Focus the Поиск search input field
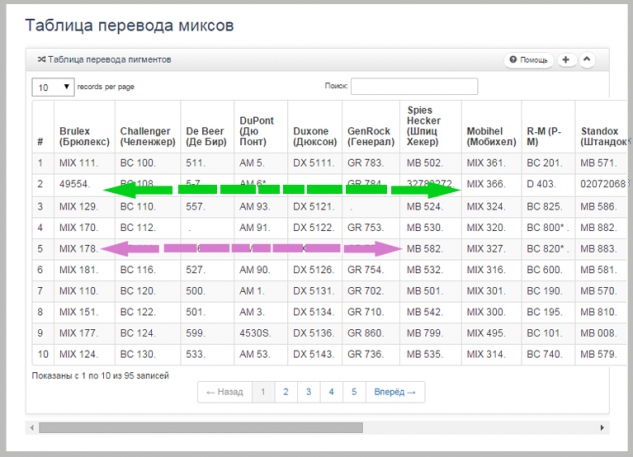The height and width of the screenshot is (457, 633). pos(414,86)
